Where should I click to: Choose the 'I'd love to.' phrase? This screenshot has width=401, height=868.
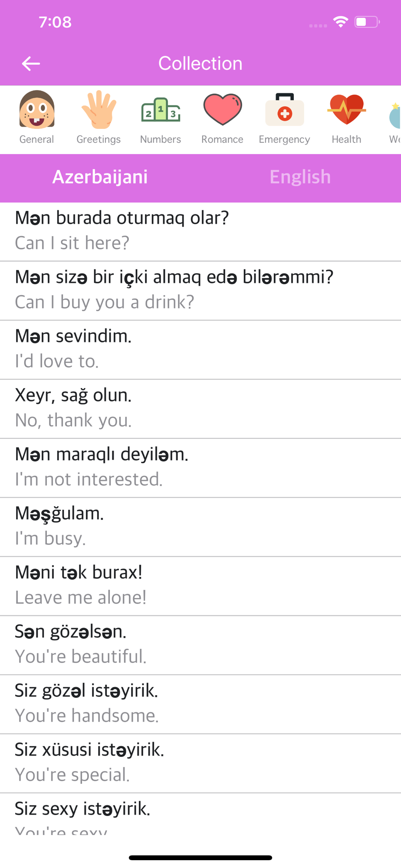pos(200,349)
